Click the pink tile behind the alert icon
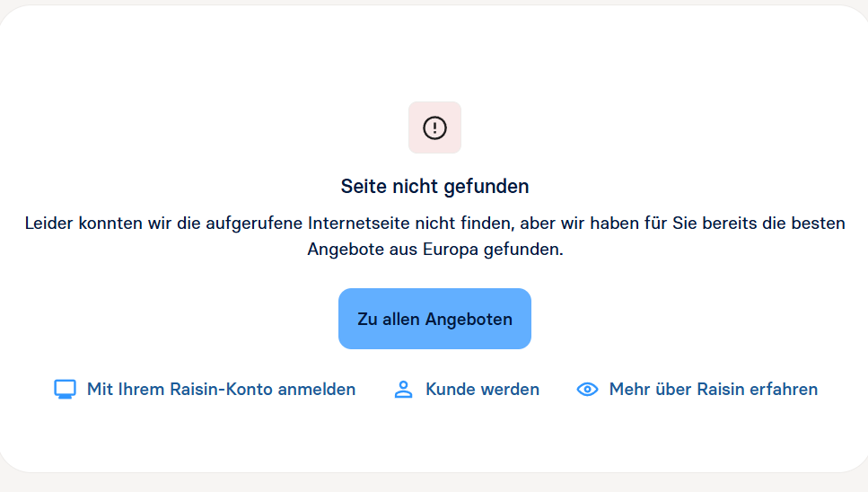 pos(434,127)
